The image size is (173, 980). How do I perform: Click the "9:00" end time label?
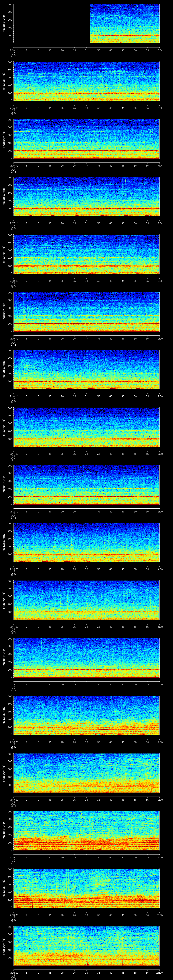click(160, 281)
